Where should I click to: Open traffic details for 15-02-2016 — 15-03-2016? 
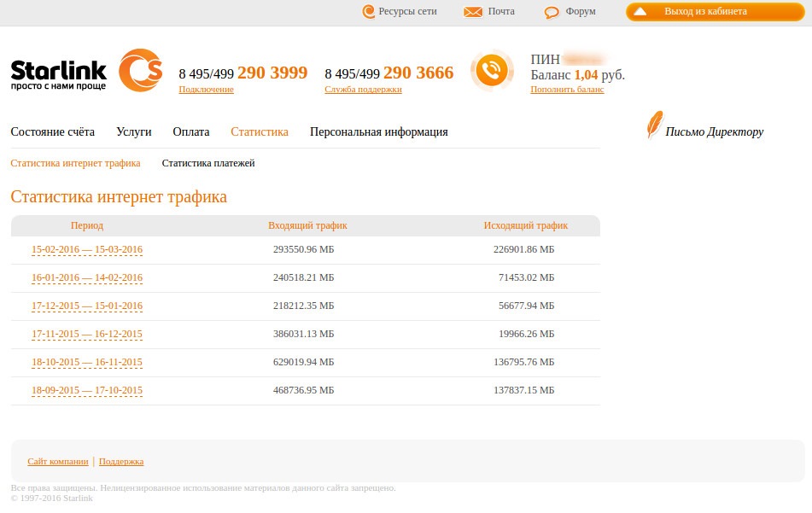point(87,249)
